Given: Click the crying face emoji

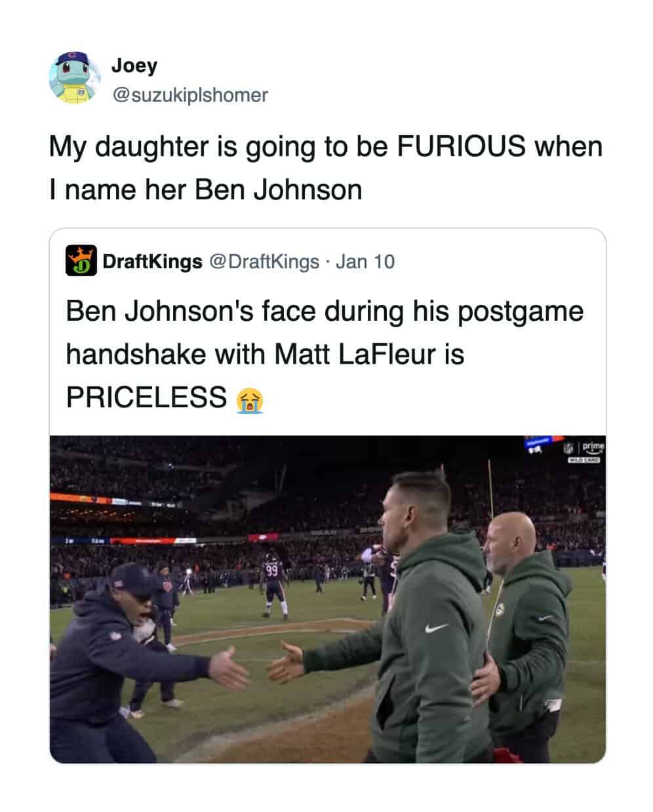Looking at the screenshot, I should (x=250, y=399).
